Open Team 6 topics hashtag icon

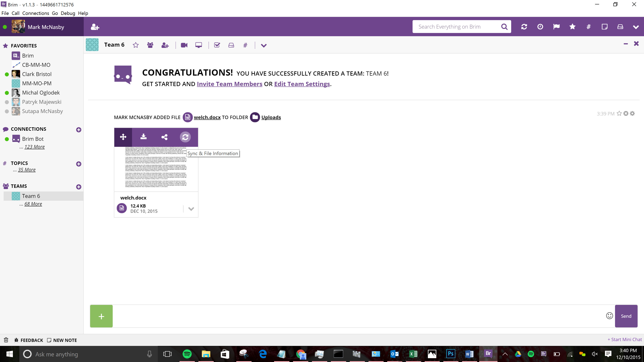pyautogui.click(x=245, y=45)
